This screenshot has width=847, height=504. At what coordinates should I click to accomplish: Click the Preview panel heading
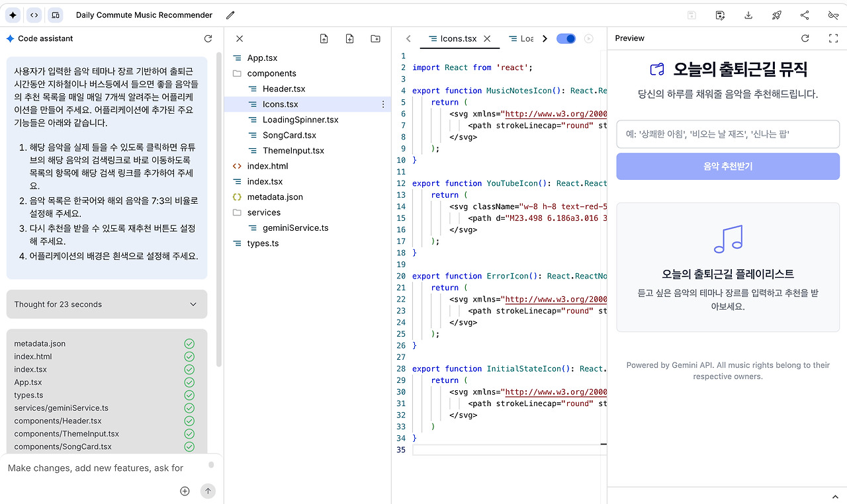click(x=629, y=38)
